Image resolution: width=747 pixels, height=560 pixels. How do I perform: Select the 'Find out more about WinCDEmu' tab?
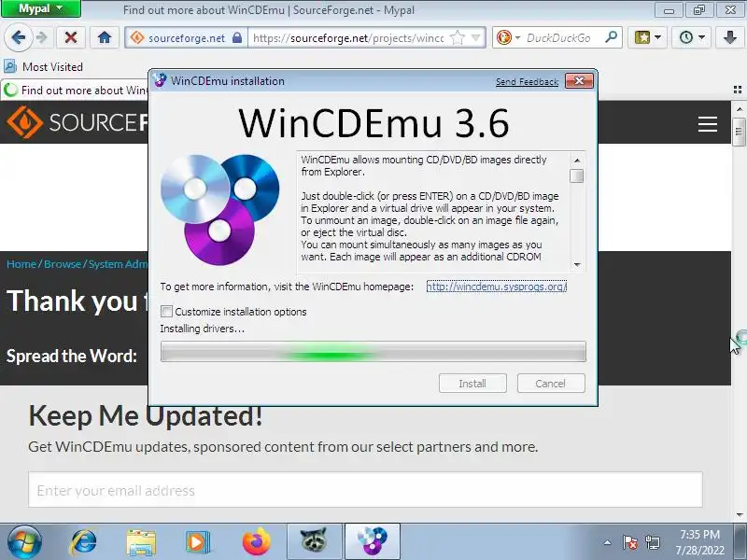[76, 90]
